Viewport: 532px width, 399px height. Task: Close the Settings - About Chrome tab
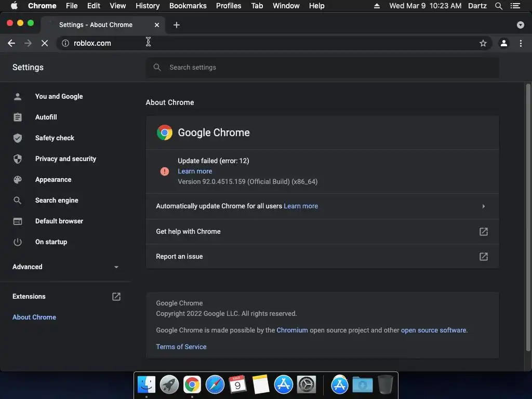[157, 25]
